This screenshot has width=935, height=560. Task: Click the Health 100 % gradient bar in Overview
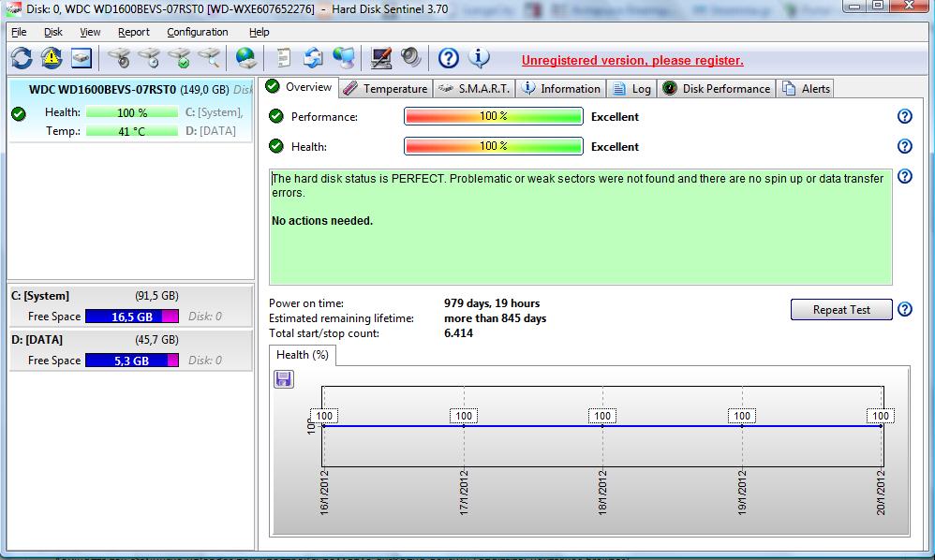(x=493, y=146)
